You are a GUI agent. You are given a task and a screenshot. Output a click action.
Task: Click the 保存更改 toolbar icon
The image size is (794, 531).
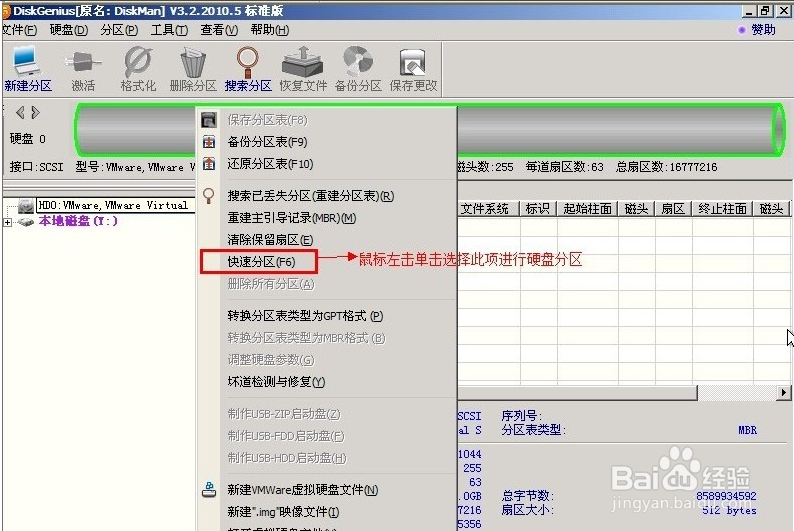pyautogui.click(x=412, y=62)
